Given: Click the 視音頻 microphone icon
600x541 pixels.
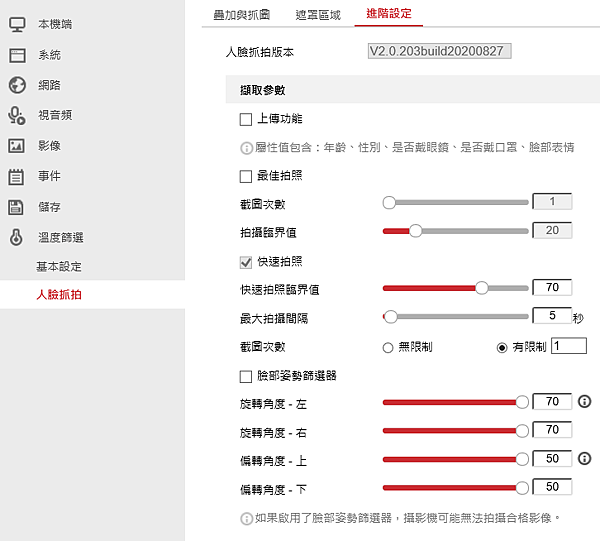Looking at the screenshot, I should (x=16, y=116).
